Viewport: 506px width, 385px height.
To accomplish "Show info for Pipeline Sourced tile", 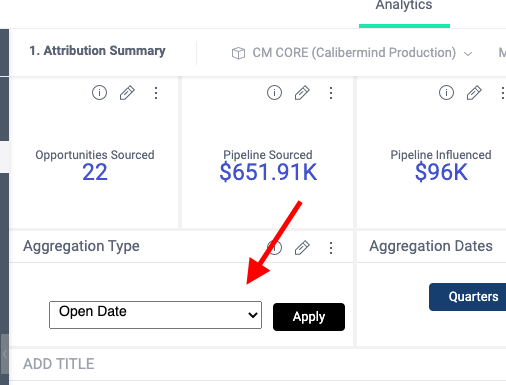I will (274, 93).
